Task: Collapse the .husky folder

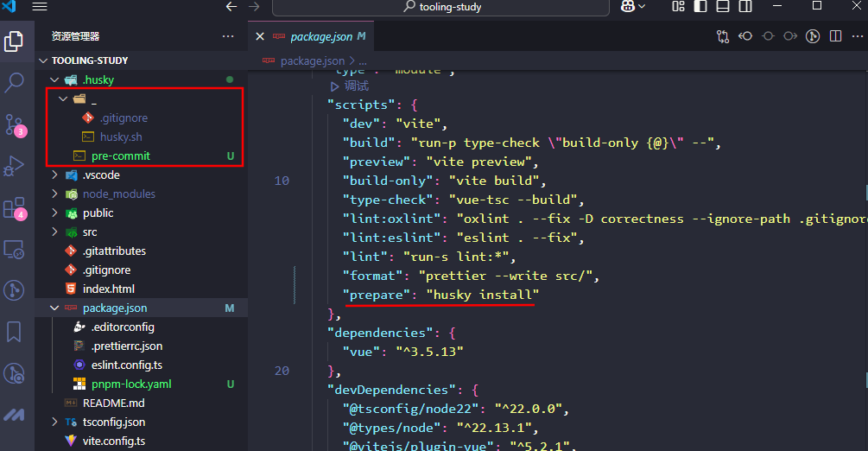Action: 55,79
